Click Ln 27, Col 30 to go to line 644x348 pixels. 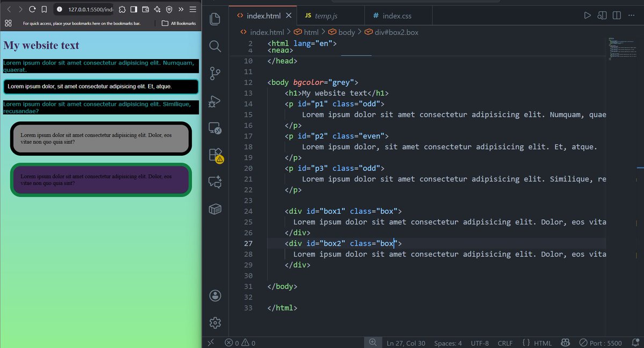[406, 343]
